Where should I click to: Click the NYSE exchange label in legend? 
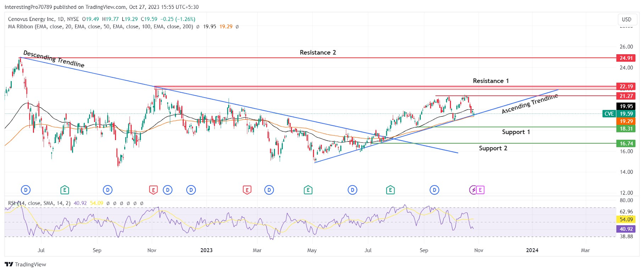73,19
